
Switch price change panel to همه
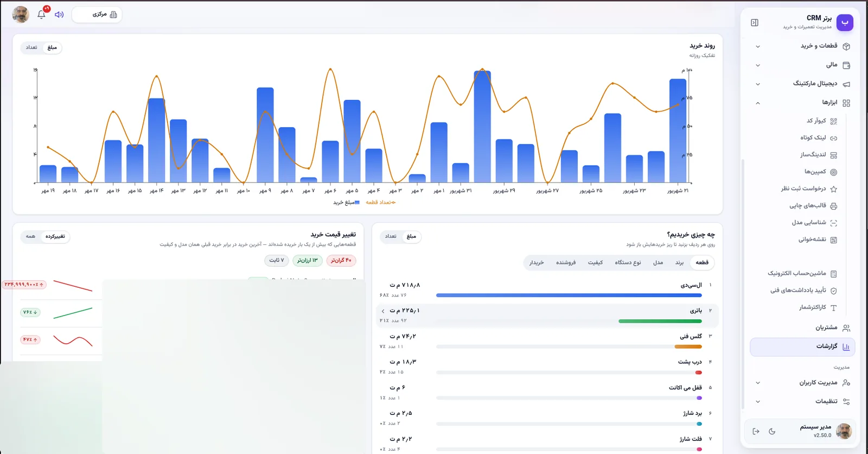pyautogui.click(x=30, y=236)
